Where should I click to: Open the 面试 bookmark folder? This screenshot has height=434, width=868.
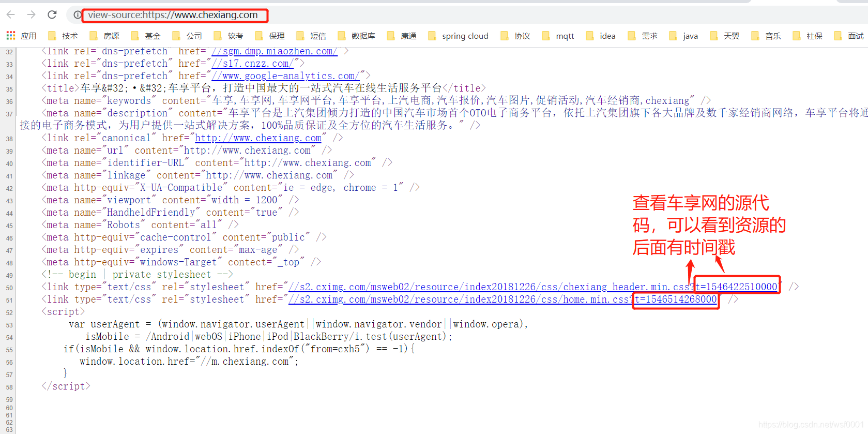coord(848,36)
